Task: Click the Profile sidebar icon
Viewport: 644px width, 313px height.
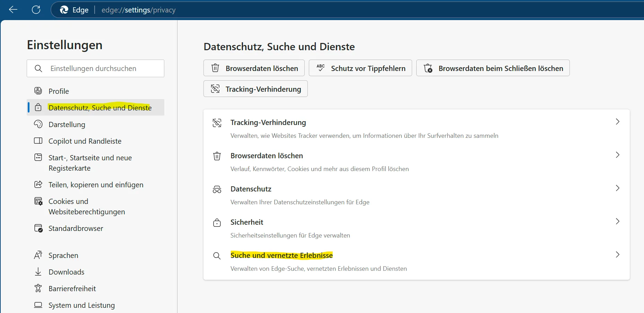Action: click(38, 91)
